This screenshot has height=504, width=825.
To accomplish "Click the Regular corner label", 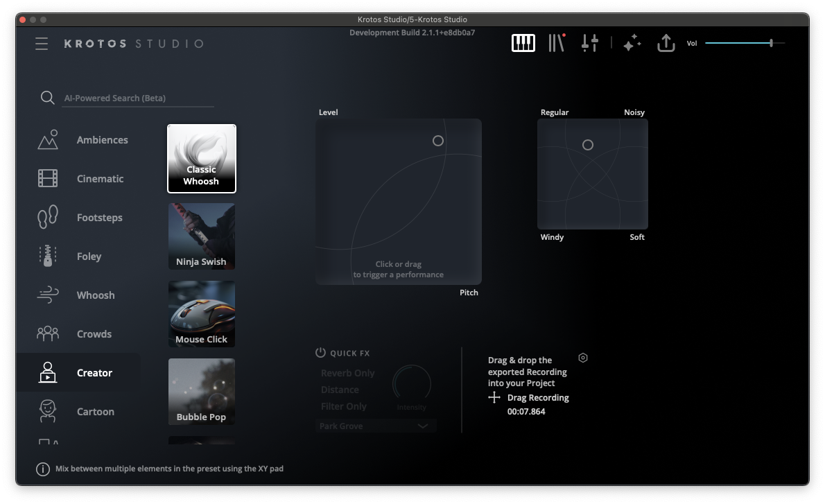I will 555,112.
